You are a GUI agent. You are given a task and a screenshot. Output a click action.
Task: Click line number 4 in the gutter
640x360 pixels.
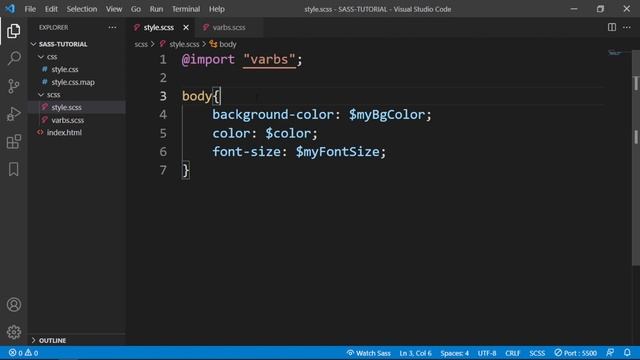pyautogui.click(x=163, y=115)
